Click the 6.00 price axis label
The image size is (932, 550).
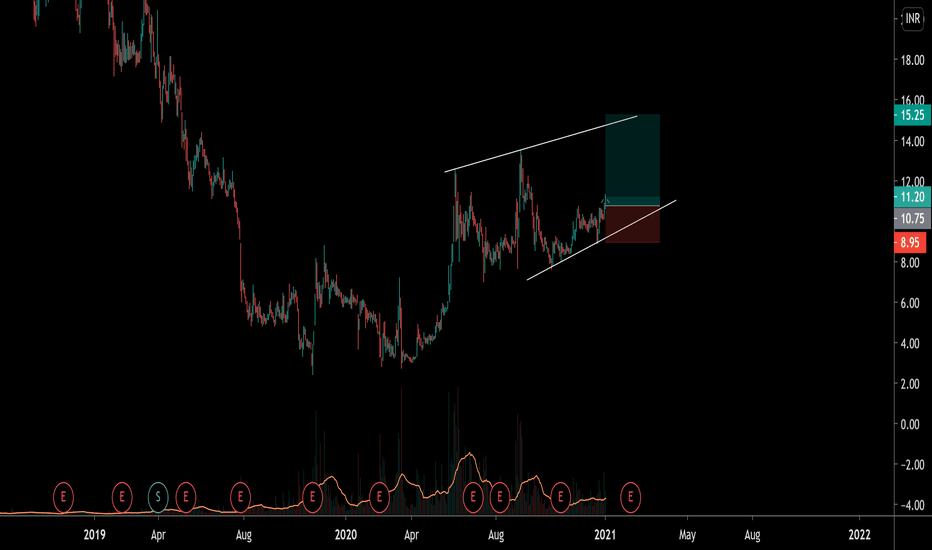[910, 303]
